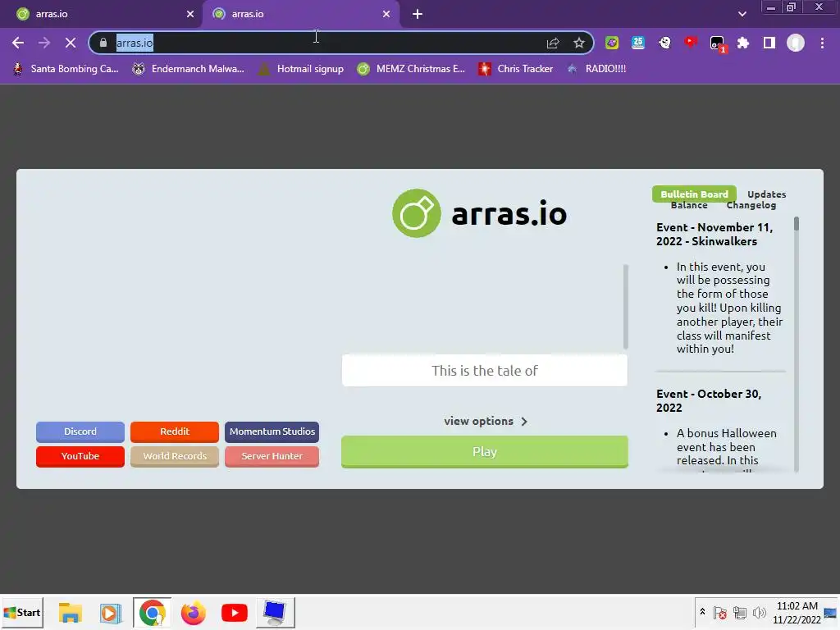Open the RADIO!!!! bookmark
The height and width of the screenshot is (630, 840).
pos(596,69)
